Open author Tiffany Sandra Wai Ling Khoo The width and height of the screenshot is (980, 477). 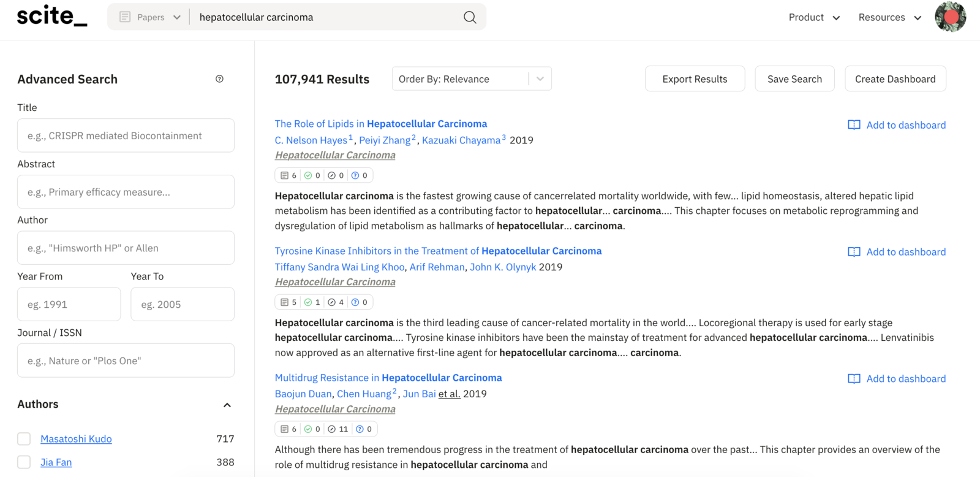pyautogui.click(x=339, y=267)
